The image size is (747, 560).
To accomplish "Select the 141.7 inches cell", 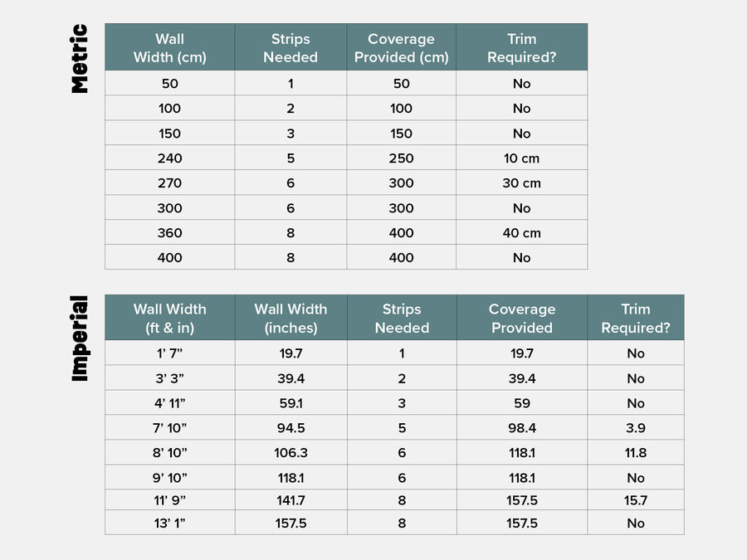I will click(x=290, y=500).
